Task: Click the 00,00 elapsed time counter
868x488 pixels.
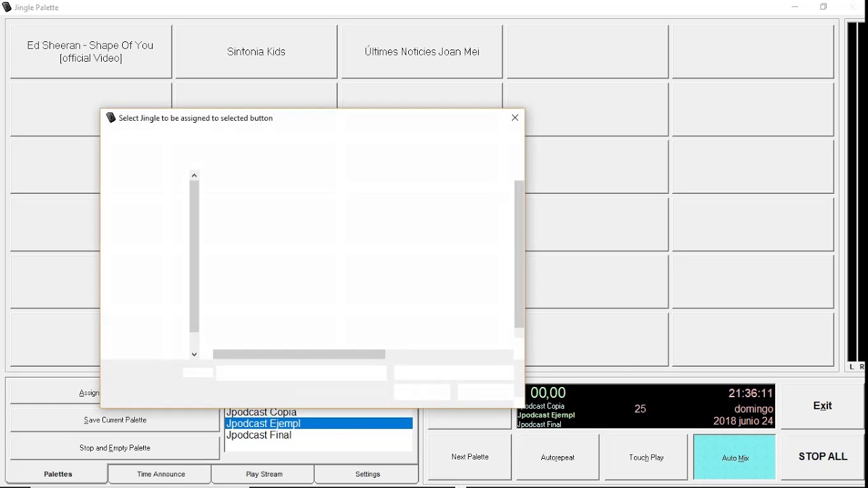Action: [548, 393]
